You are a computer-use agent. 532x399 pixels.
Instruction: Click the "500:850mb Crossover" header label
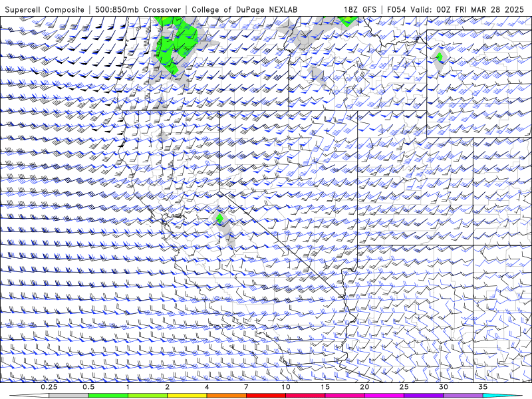tap(138, 9)
